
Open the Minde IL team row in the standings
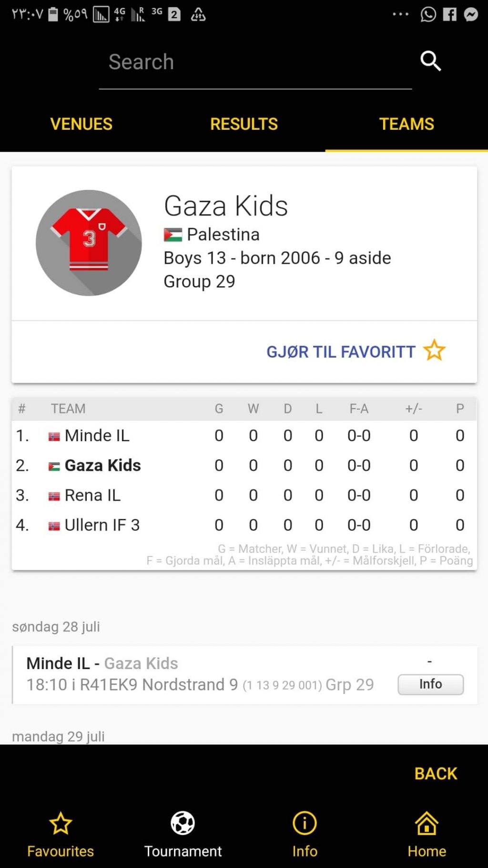pyautogui.click(x=244, y=435)
